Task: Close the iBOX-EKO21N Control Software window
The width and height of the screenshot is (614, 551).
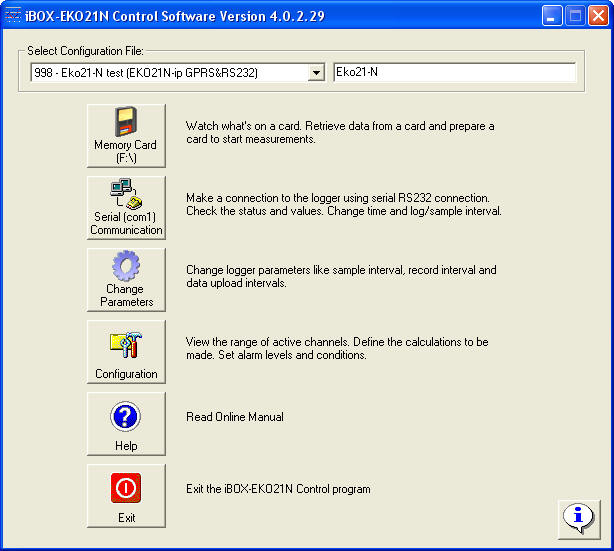Action: (x=598, y=16)
